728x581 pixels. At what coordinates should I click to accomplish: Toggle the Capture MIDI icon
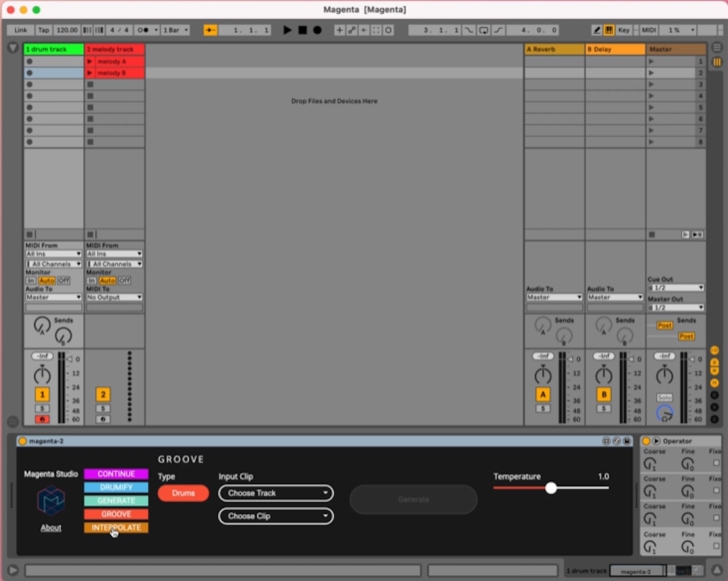[x=376, y=30]
